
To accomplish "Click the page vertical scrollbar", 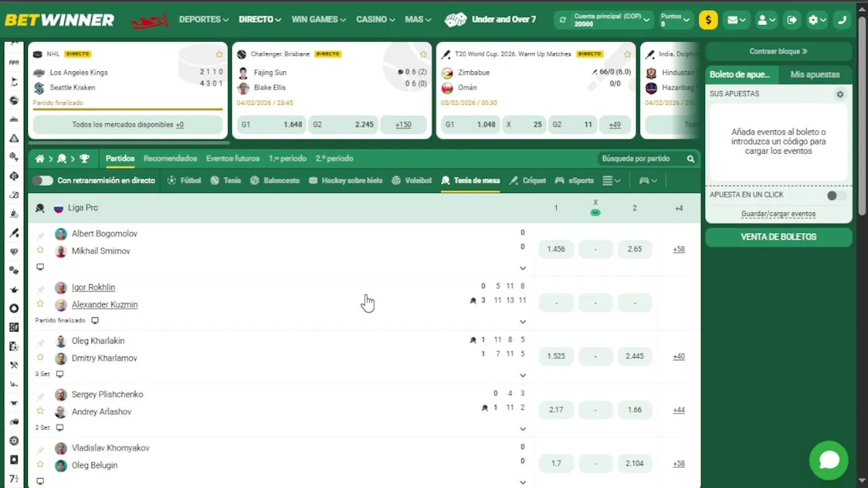I will pyautogui.click(x=863, y=115).
